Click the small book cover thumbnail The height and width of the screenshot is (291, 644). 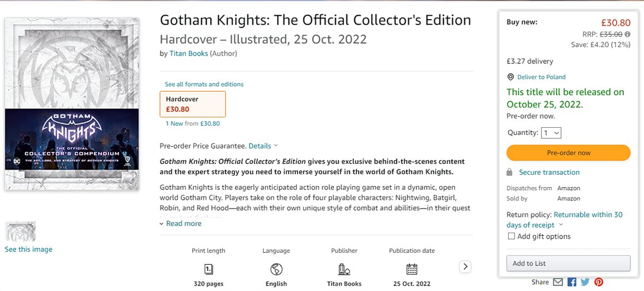click(21, 231)
